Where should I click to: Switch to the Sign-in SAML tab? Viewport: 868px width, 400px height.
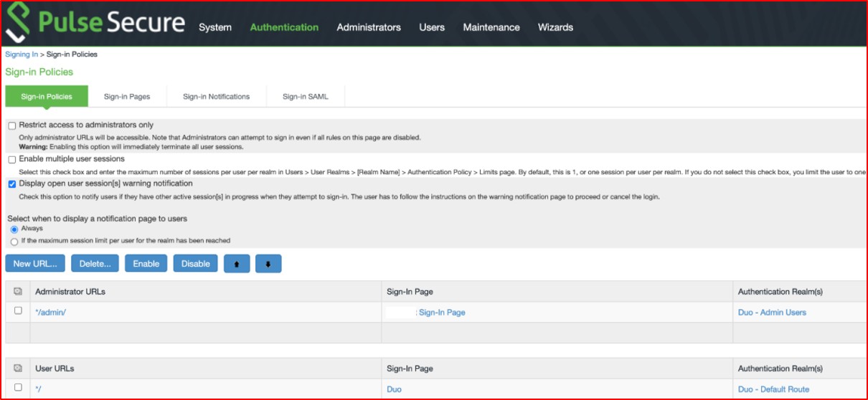pyautogui.click(x=306, y=97)
